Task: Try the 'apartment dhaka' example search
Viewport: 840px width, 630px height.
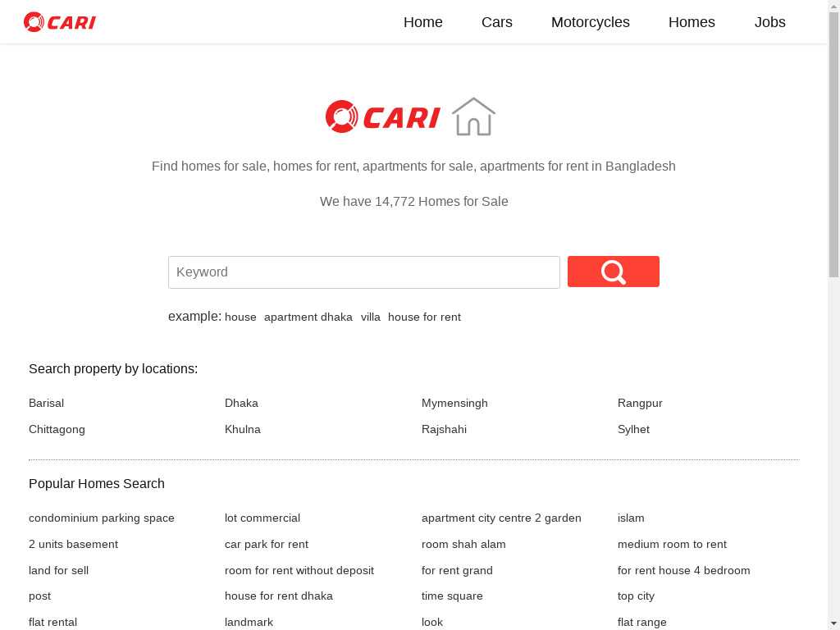Action: click(308, 317)
